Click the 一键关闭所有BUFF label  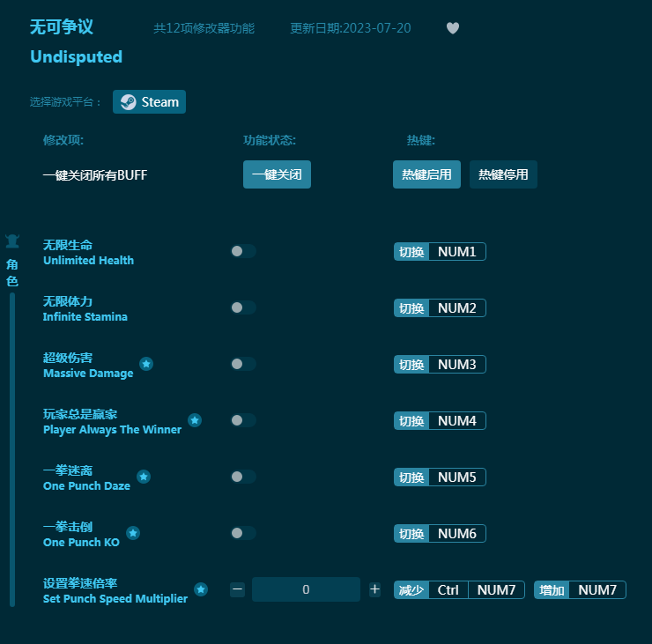(95, 175)
